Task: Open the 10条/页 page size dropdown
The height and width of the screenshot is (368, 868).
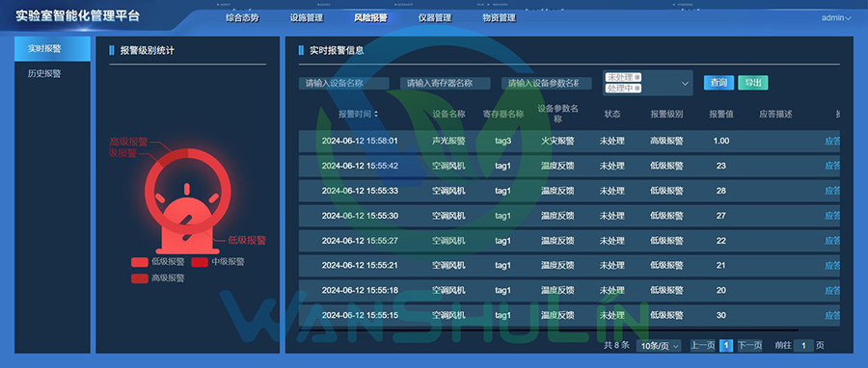Action: pos(658,346)
